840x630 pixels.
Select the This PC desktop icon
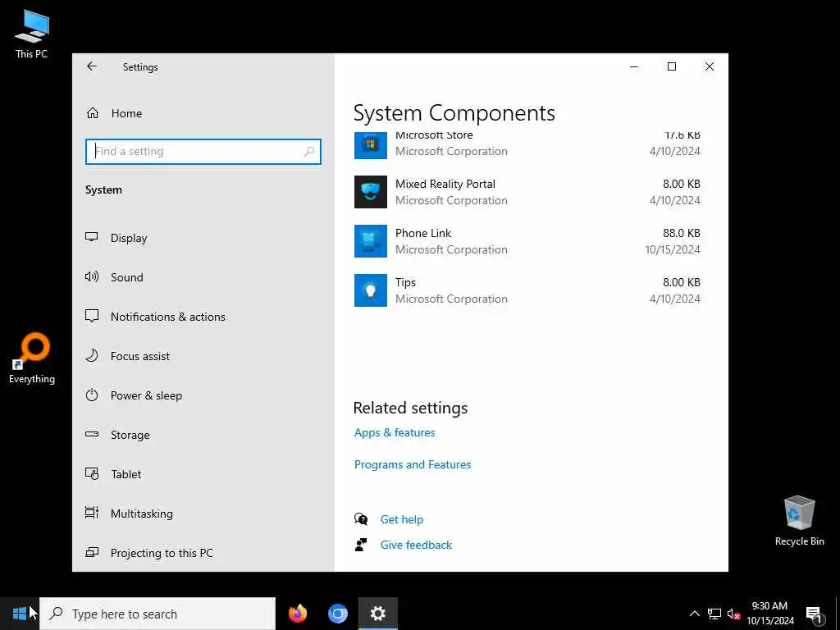coord(32,34)
